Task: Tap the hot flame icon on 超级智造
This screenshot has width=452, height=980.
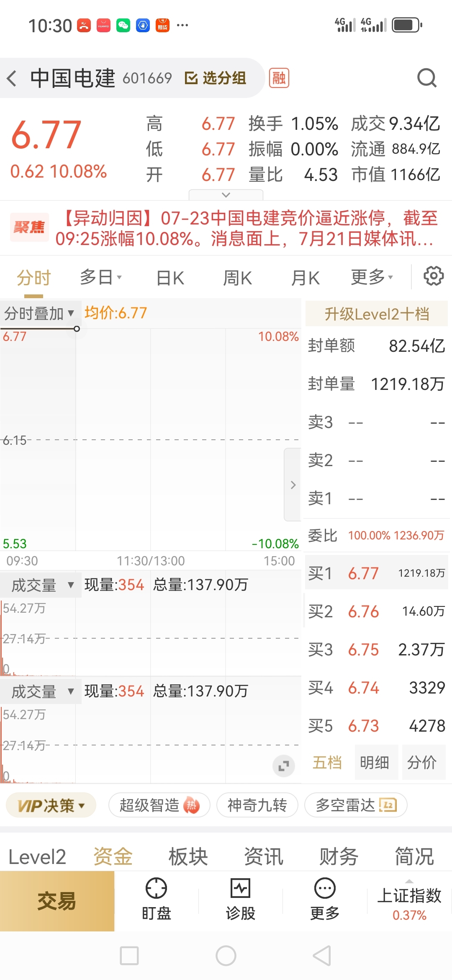Action: coord(192,805)
